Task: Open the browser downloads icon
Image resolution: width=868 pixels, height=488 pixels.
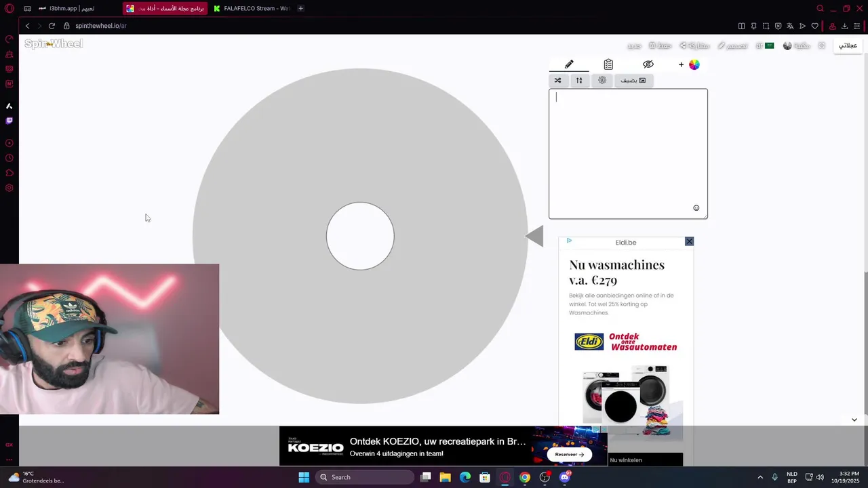Action: pyautogui.click(x=844, y=26)
